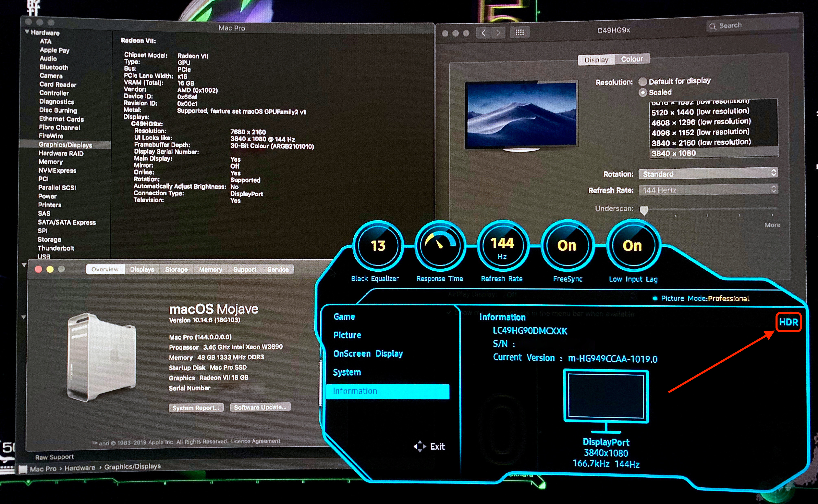Click the back arrow in the C49HG9x window
Image resolution: width=818 pixels, height=504 pixels.
(483, 33)
